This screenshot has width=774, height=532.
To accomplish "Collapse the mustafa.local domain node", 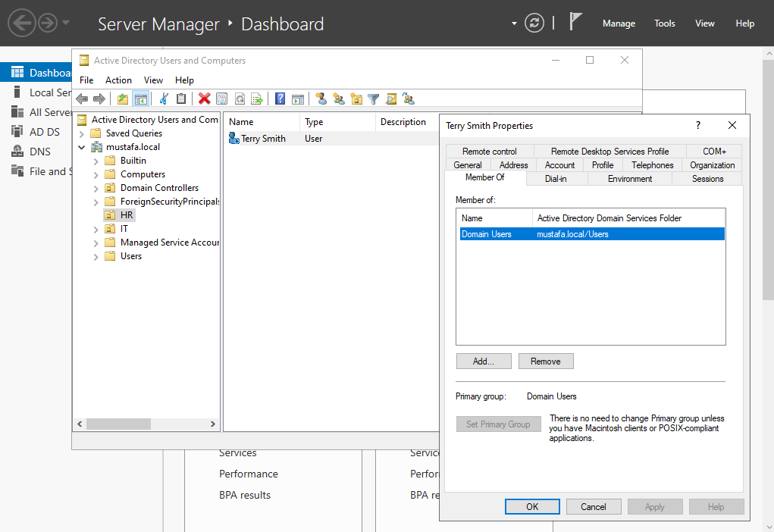I will (x=81, y=147).
